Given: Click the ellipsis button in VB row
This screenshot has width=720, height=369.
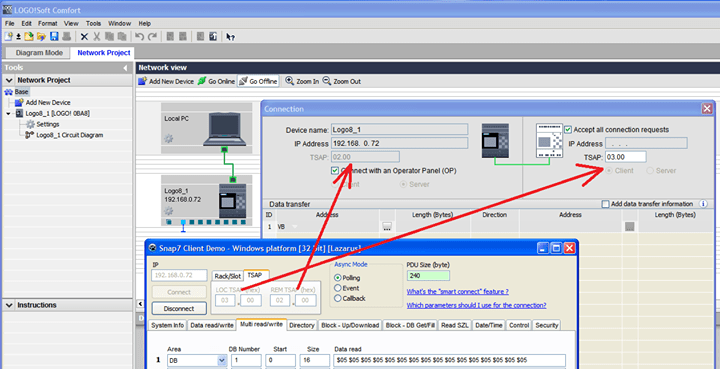Looking at the screenshot, I should 387,226.
